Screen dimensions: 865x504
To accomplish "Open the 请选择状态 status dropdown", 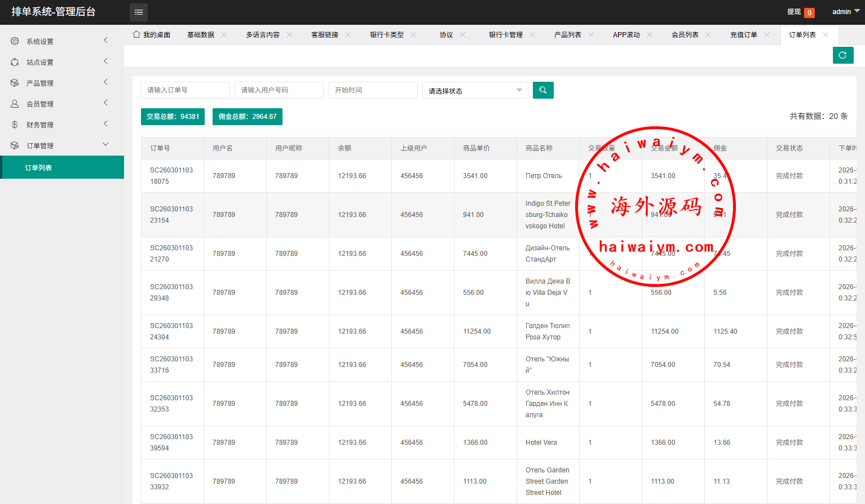I will tap(475, 91).
